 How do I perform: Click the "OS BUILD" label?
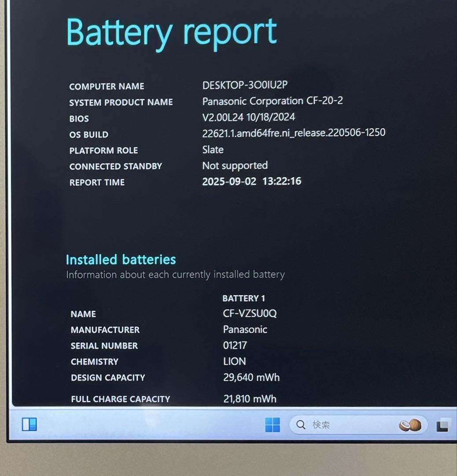[x=89, y=134]
